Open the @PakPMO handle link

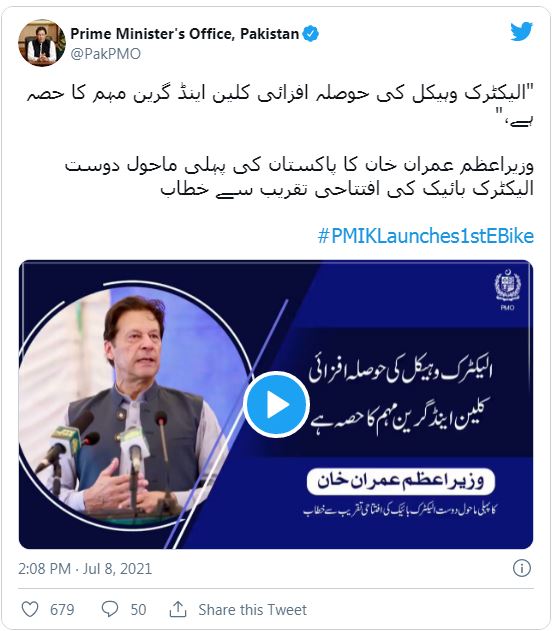tap(106, 54)
